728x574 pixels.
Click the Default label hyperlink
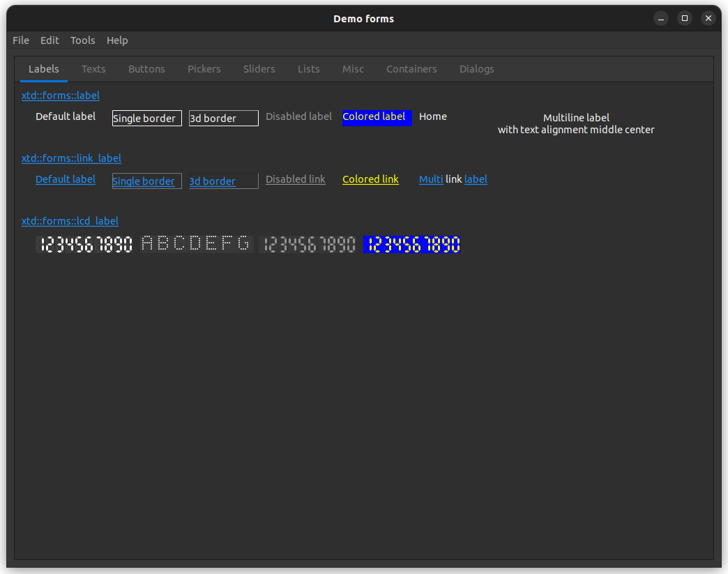pos(66,179)
